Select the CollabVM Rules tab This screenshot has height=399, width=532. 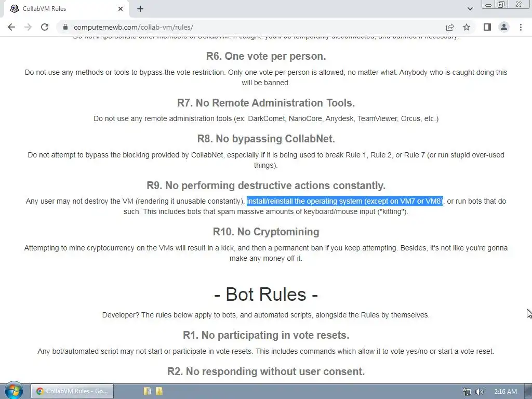click(66, 9)
